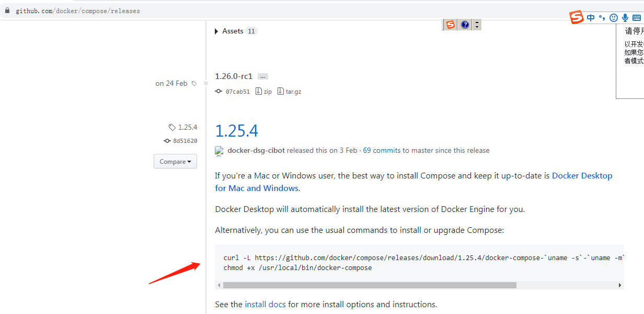Screen dimensions: 644x314
Task: Download the zip source archive
Action: [x=264, y=92]
